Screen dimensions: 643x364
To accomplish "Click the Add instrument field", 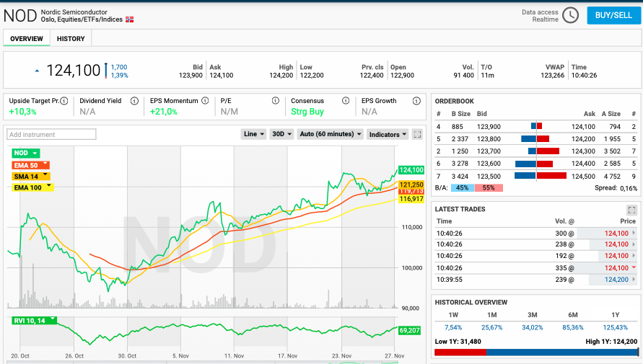I will coord(51,134).
